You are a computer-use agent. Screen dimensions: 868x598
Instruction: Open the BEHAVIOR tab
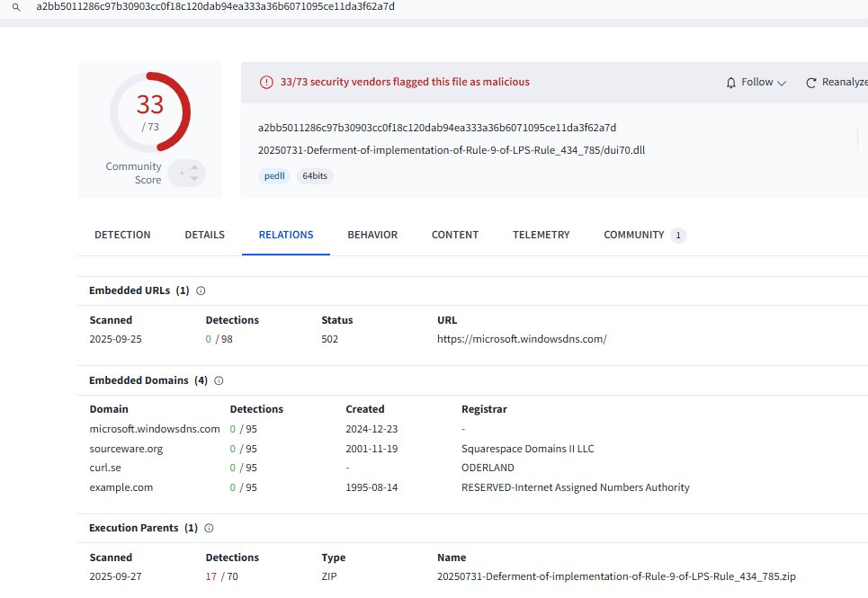pyautogui.click(x=372, y=235)
